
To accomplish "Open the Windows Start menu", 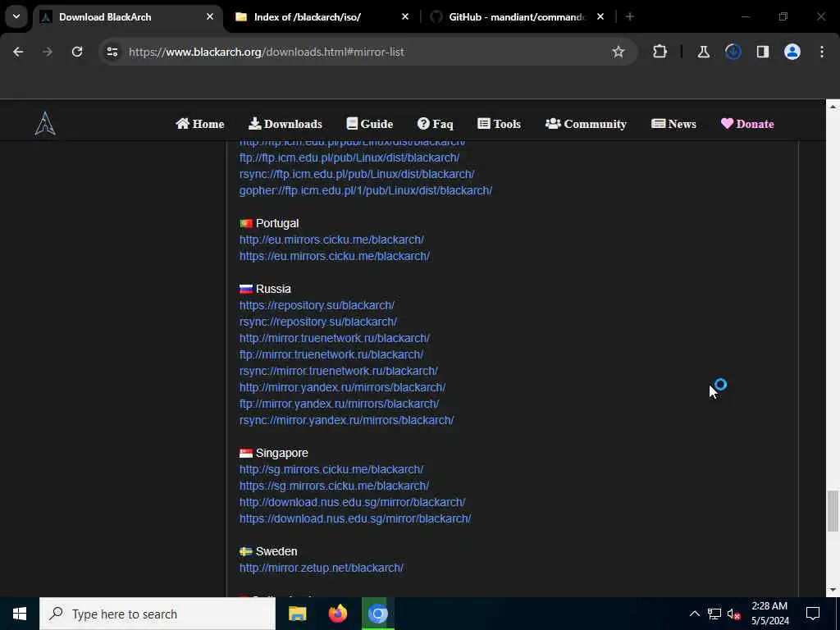I will (20, 614).
